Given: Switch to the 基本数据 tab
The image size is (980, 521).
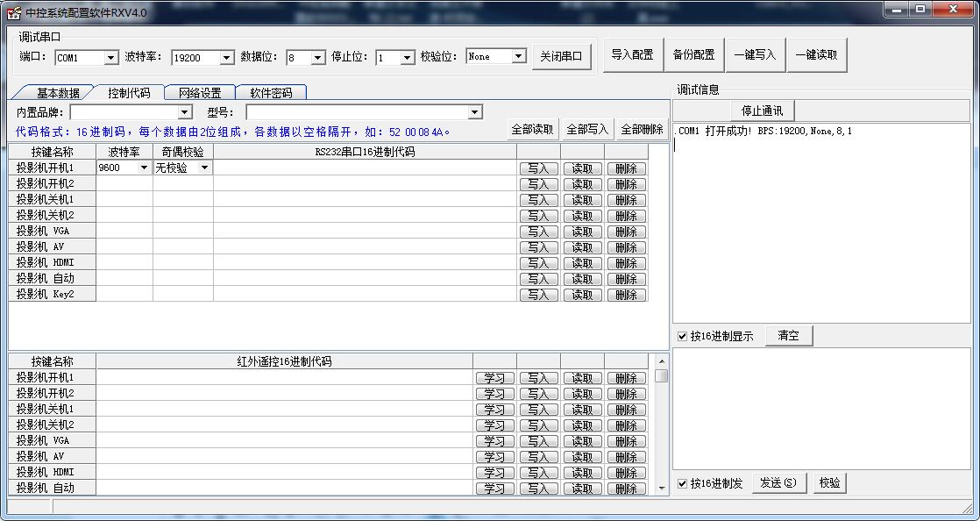Looking at the screenshot, I should [57, 93].
